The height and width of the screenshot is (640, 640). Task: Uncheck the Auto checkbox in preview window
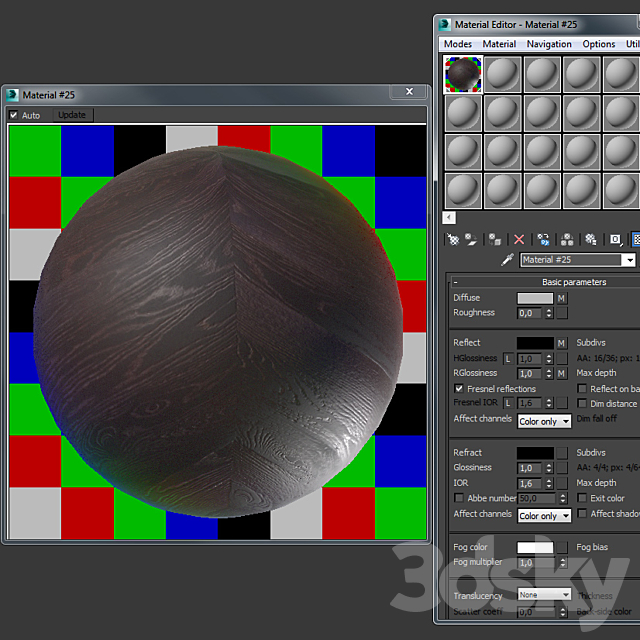point(13,115)
